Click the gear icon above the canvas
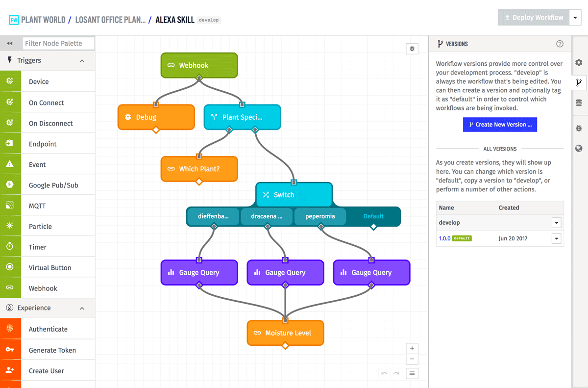Viewport: 588px width, 388px height. tap(412, 48)
